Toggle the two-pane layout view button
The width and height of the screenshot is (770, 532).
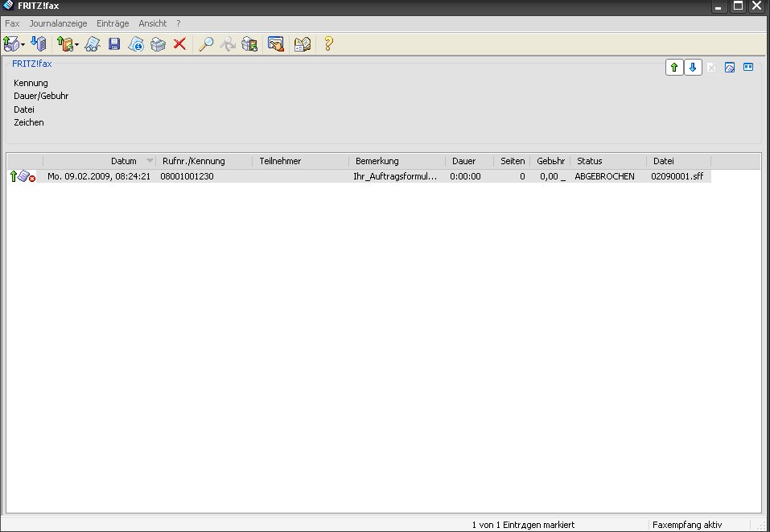pyautogui.click(x=748, y=68)
